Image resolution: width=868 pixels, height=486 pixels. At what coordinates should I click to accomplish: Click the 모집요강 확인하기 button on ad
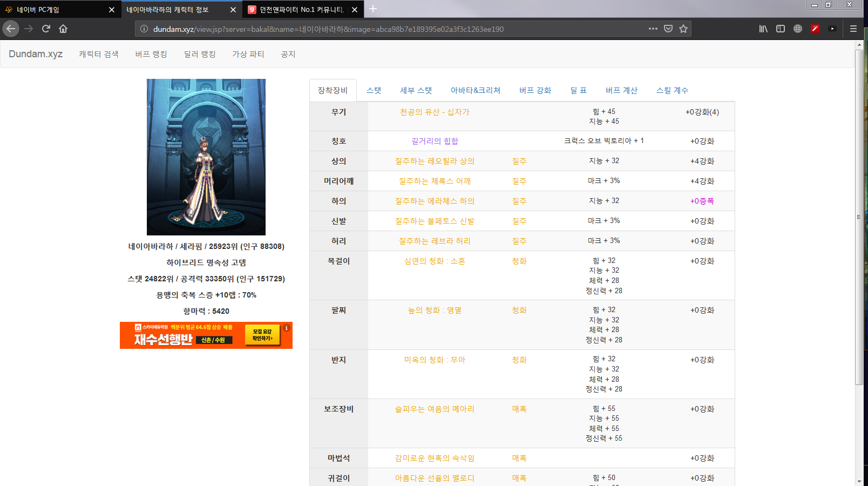point(262,335)
